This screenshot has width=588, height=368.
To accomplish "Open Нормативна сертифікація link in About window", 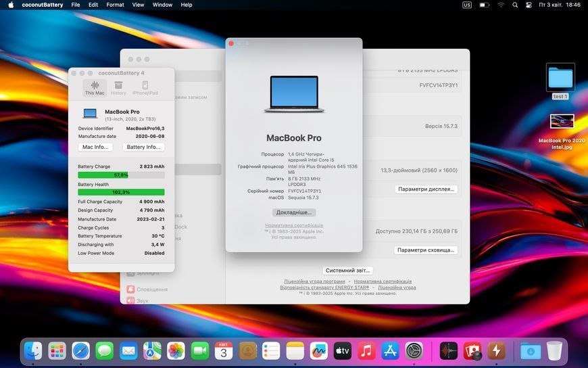I will [x=294, y=225].
